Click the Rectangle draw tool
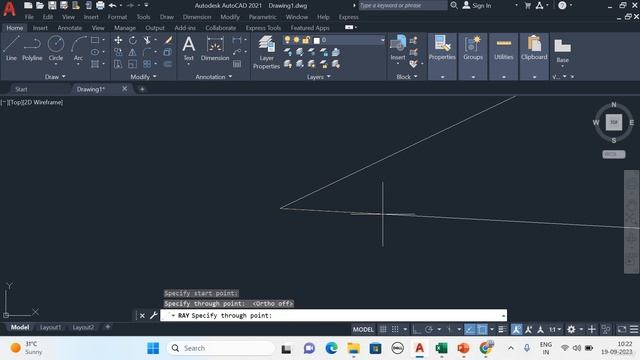640x360 pixels. click(x=95, y=40)
